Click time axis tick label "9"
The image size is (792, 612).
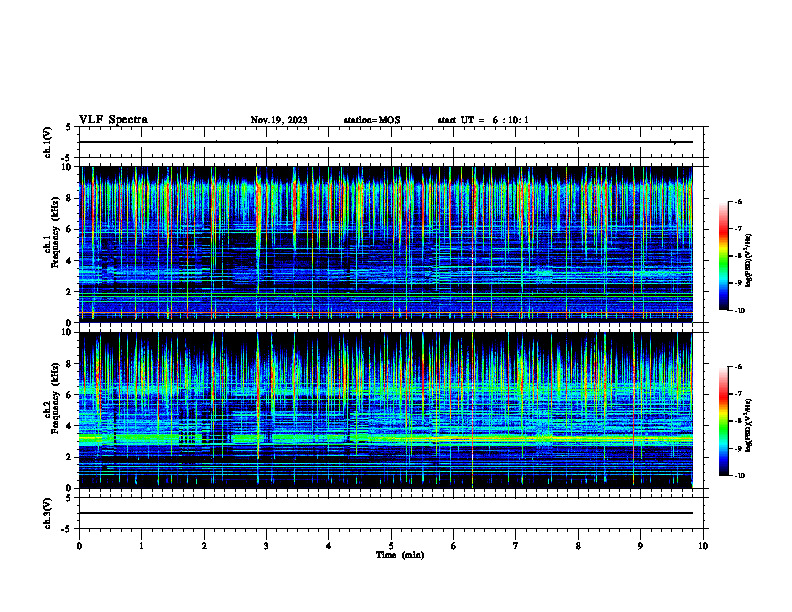[640, 546]
